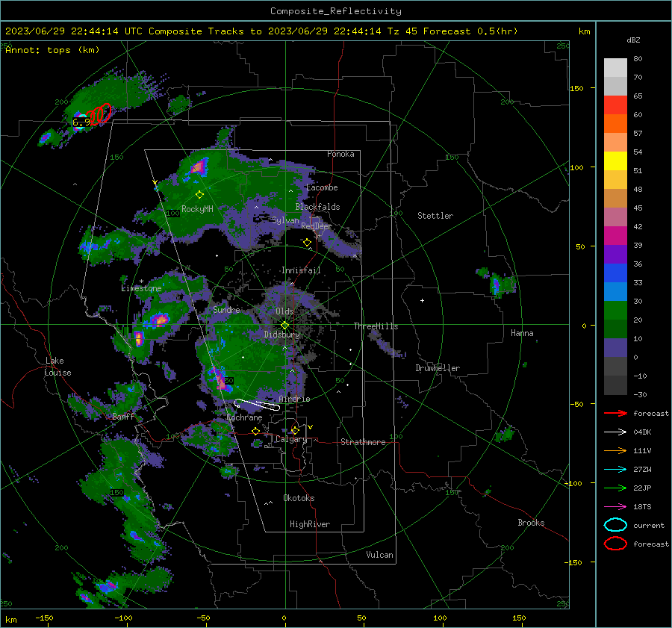Click the Drumheller label
This screenshot has width=672, height=628.
[x=438, y=368]
